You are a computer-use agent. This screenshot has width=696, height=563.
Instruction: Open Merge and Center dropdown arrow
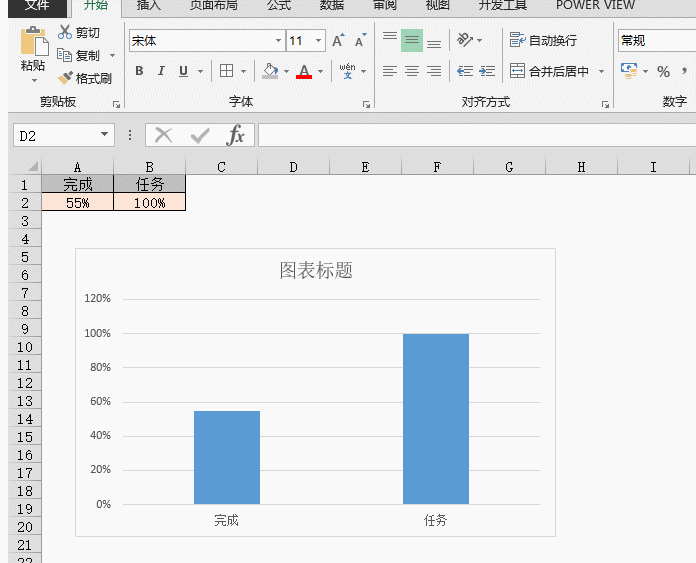tap(601, 71)
